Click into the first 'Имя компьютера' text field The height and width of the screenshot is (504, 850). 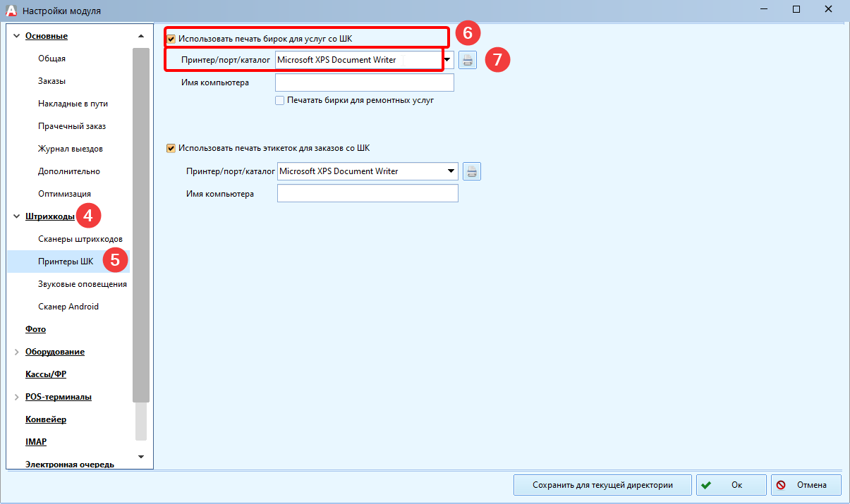(x=364, y=83)
